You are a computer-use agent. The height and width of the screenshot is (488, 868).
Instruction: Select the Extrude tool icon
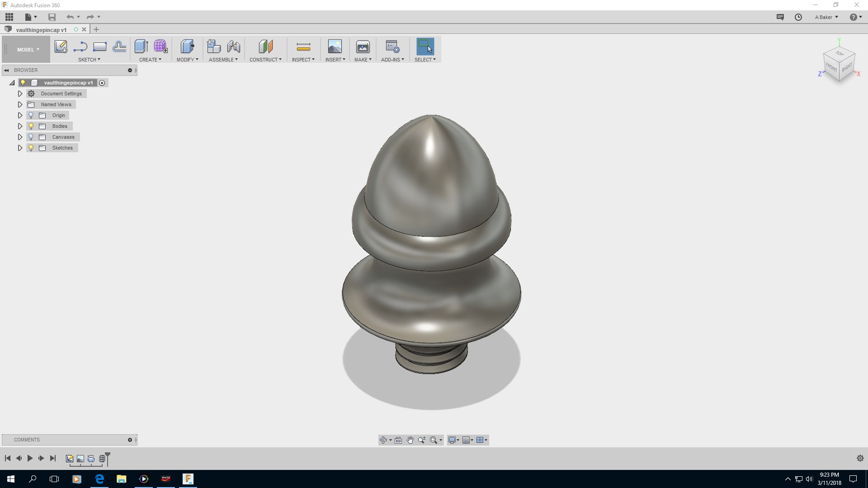(x=141, y=47)
